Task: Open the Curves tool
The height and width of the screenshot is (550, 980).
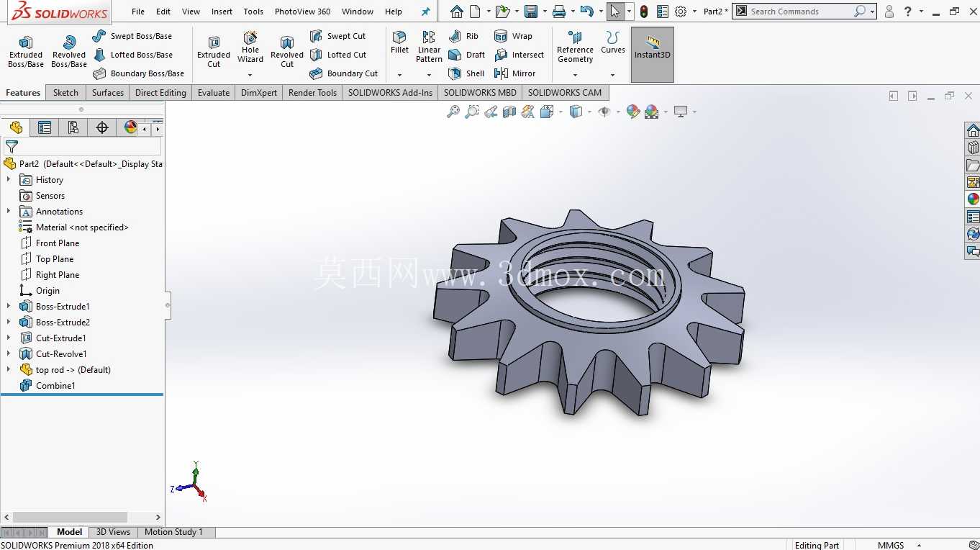Action: pyautogui.click(x=612, y=42)
